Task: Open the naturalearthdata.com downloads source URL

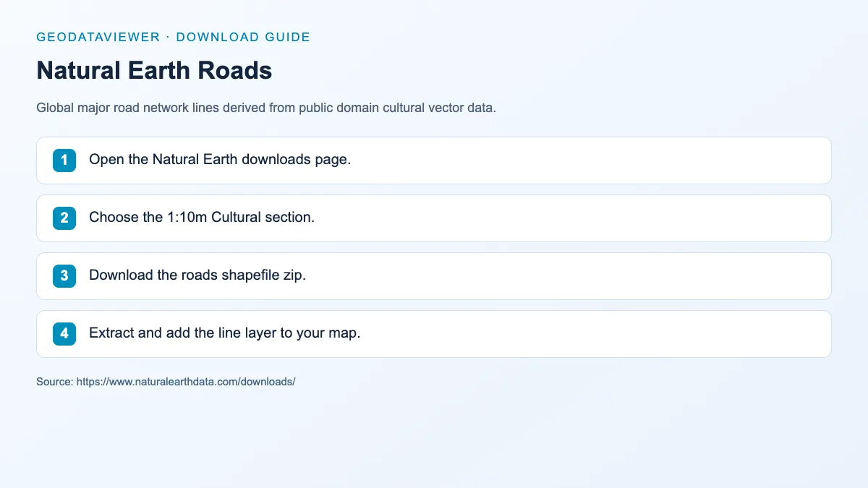Action: 186,381
